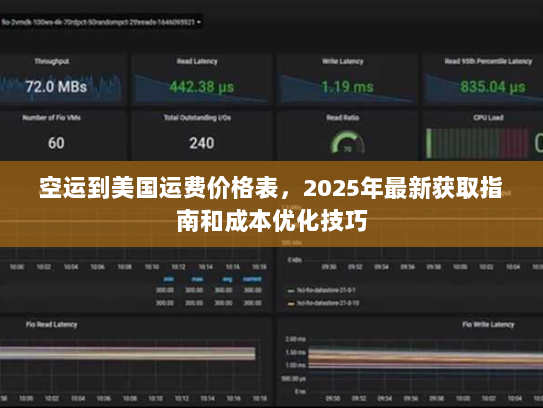Open the Throughput panel title menu
543x408 pixels.
[x=52, y=61]
